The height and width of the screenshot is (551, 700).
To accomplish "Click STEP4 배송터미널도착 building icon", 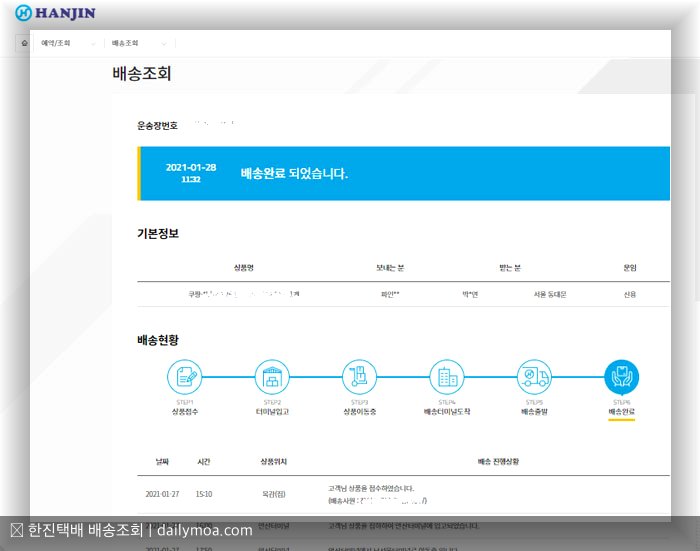I will click(x=447, y=377).
